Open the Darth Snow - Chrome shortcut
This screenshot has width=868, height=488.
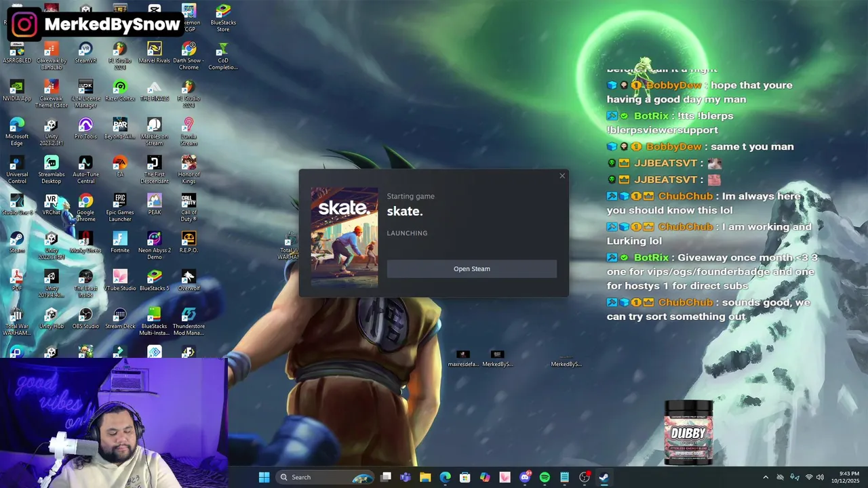189,56
